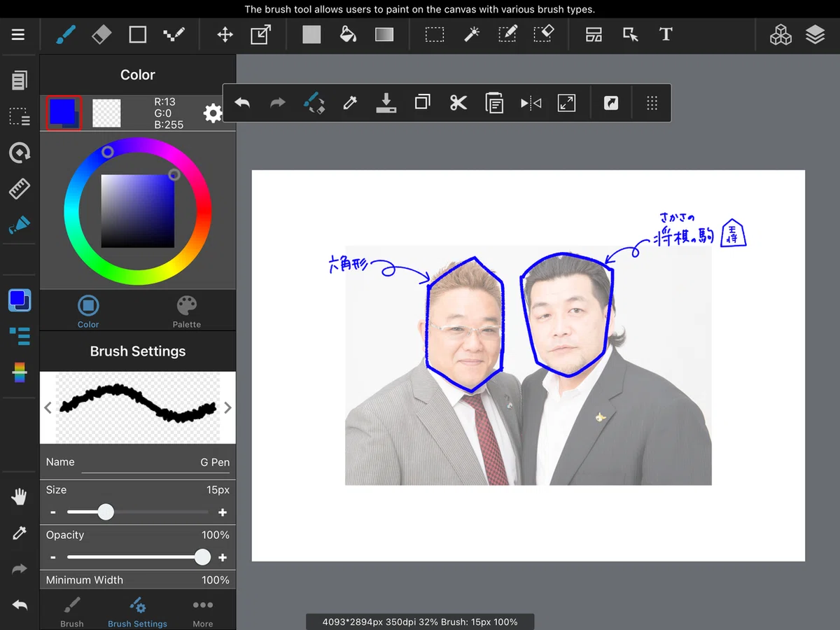The height and width of the screenshot is (630, 840).
Task: Click the scissors Cut icon
Action: (458, 104)
